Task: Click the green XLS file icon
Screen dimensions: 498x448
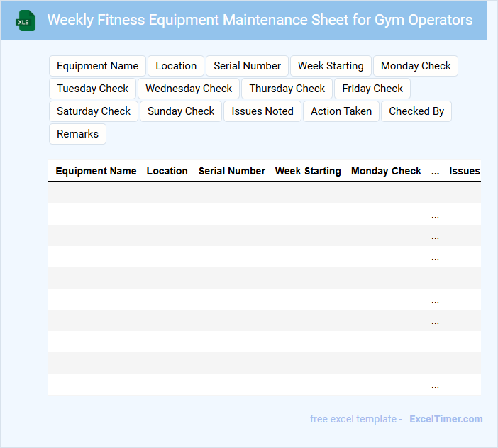Action: click(26, 21)
